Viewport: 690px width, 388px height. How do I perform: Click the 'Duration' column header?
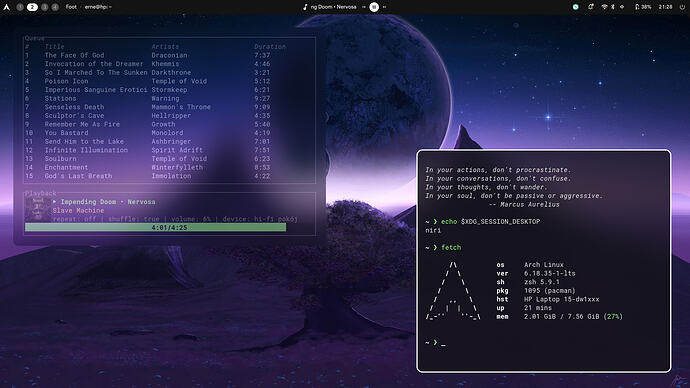tap(270, 47)
